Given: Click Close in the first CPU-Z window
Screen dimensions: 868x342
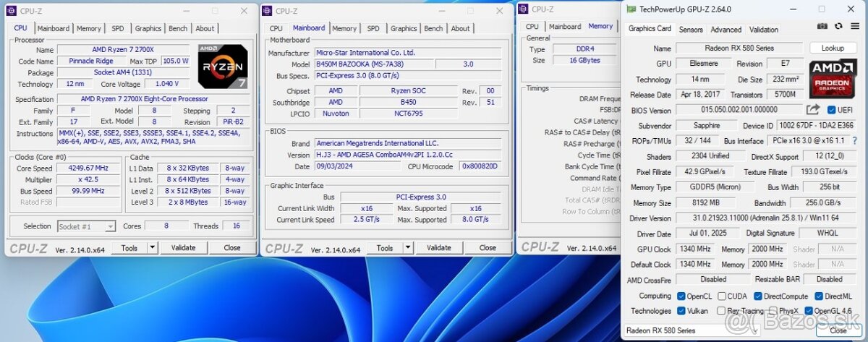Looking at the screenshot, I should click(232, 247).
